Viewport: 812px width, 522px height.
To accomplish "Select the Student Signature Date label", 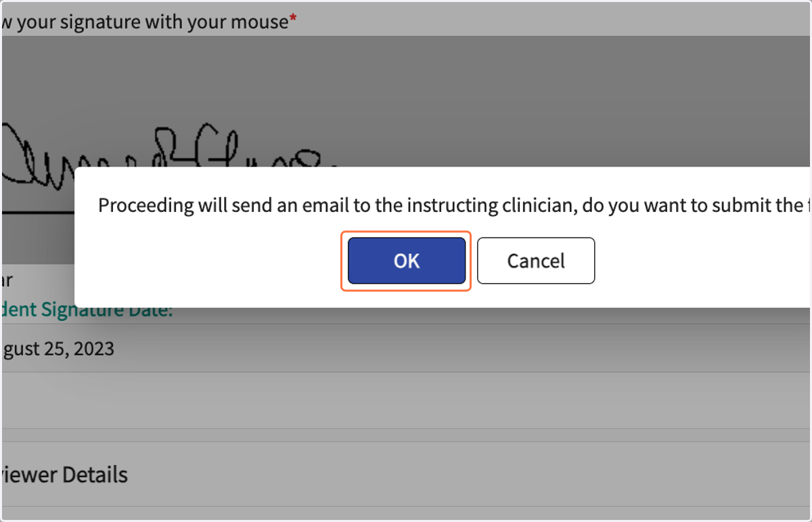I will coord(87,311).
